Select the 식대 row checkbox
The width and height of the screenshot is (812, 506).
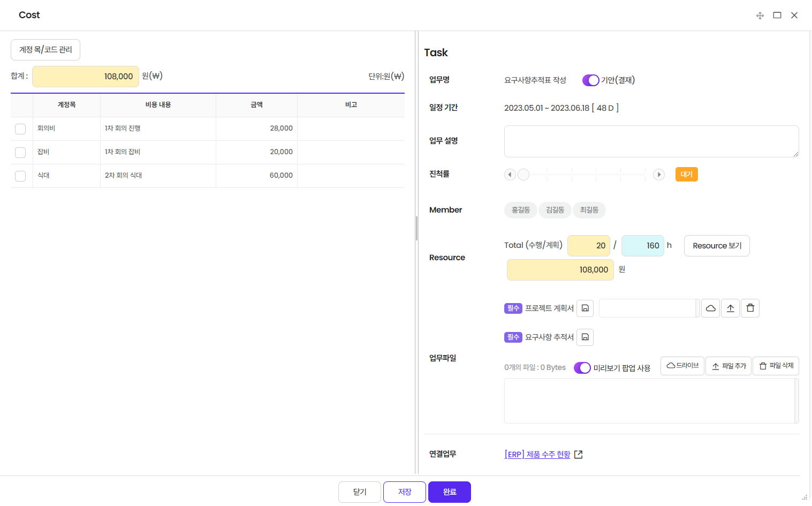[x=20, y=176]
